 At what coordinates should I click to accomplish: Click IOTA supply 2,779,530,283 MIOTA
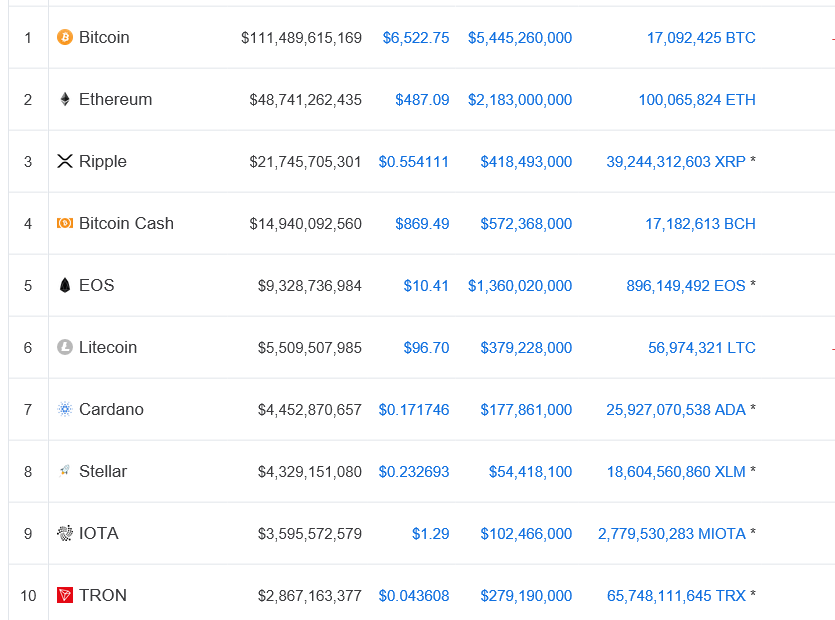point(672,534)
